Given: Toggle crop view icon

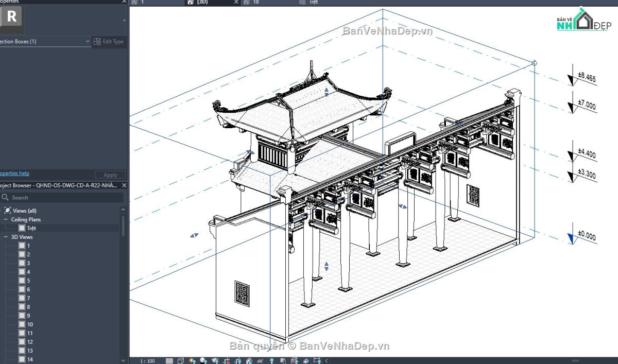Looking at the screenshot, I should point(227,361).
